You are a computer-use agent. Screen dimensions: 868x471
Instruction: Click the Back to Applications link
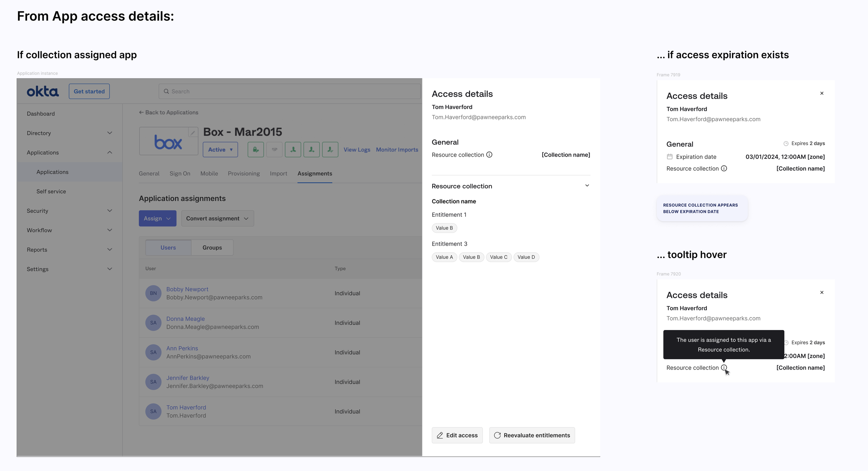(169, 112)
